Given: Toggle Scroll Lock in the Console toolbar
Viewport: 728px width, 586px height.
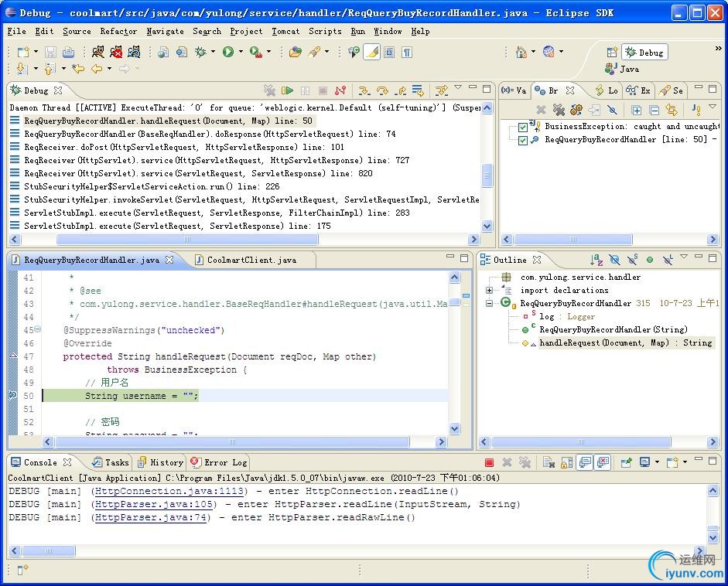Looking at the screenshot, I should 567,462.
